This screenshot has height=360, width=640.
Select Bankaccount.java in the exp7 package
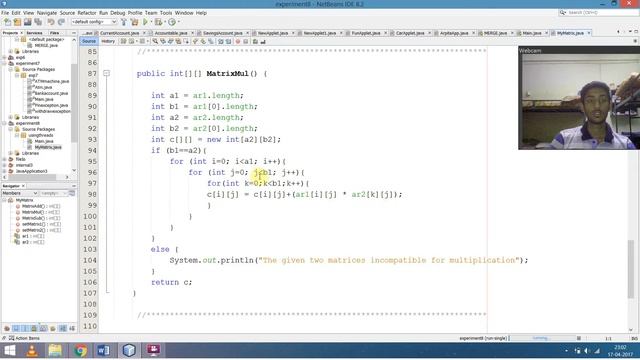tap(51, 93)
